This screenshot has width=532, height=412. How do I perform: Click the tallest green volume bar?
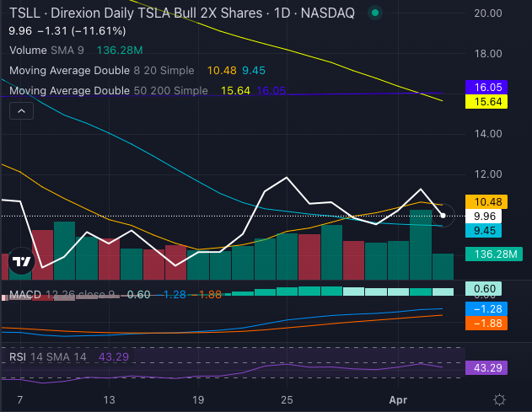point(421,244)
